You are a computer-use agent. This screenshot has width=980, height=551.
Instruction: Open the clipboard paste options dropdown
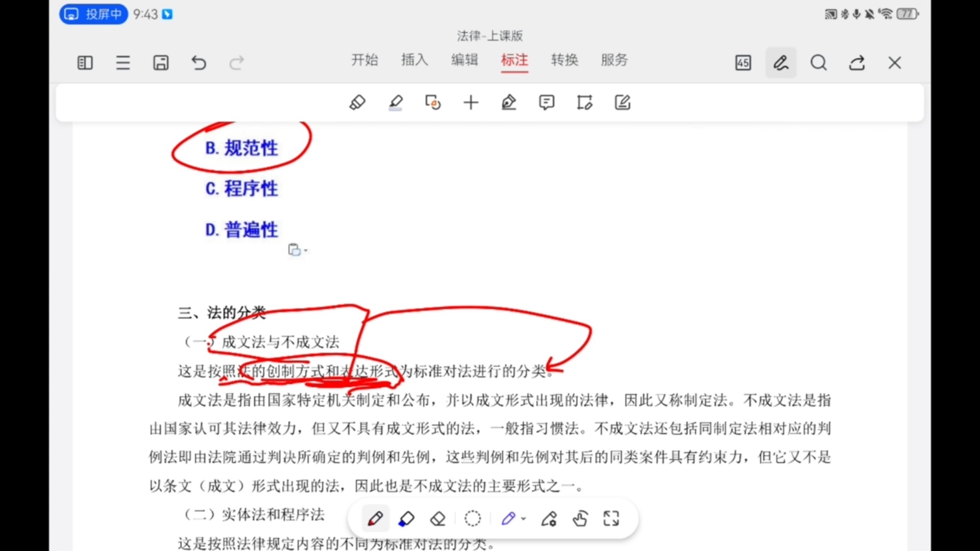(x=305, y=249)
